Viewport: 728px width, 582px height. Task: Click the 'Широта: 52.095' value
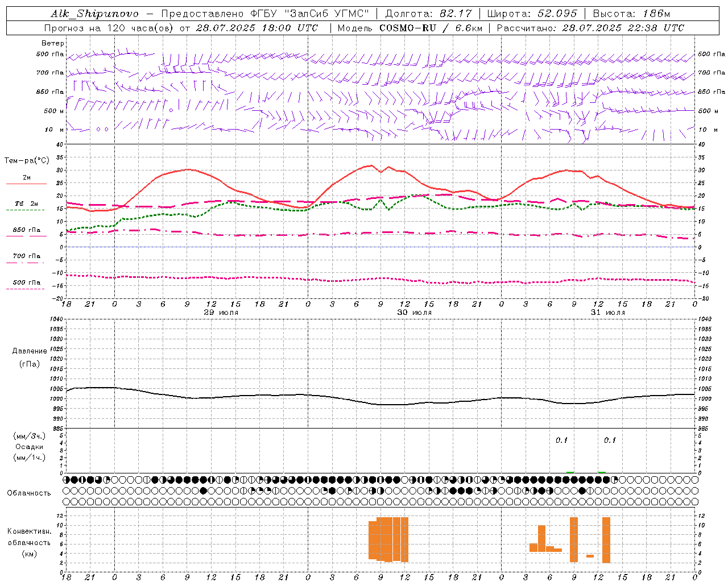[532, 14]
